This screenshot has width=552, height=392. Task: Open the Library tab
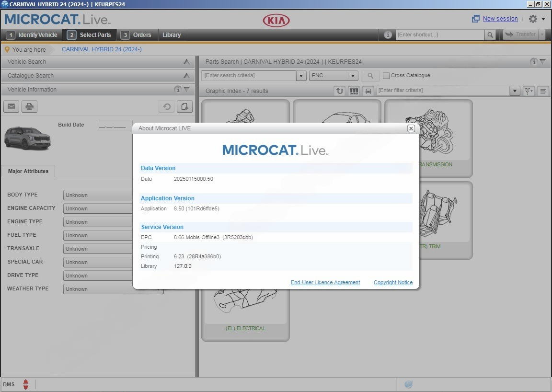pos(172,35)
